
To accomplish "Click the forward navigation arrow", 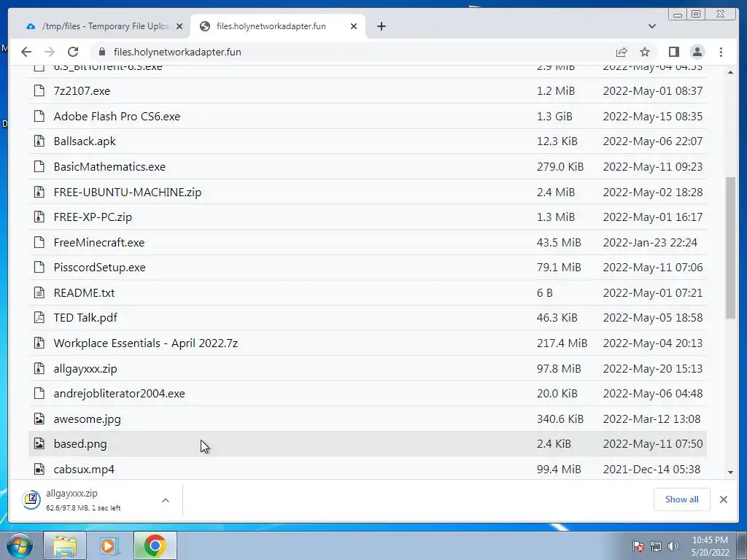I will coord(50,52).
